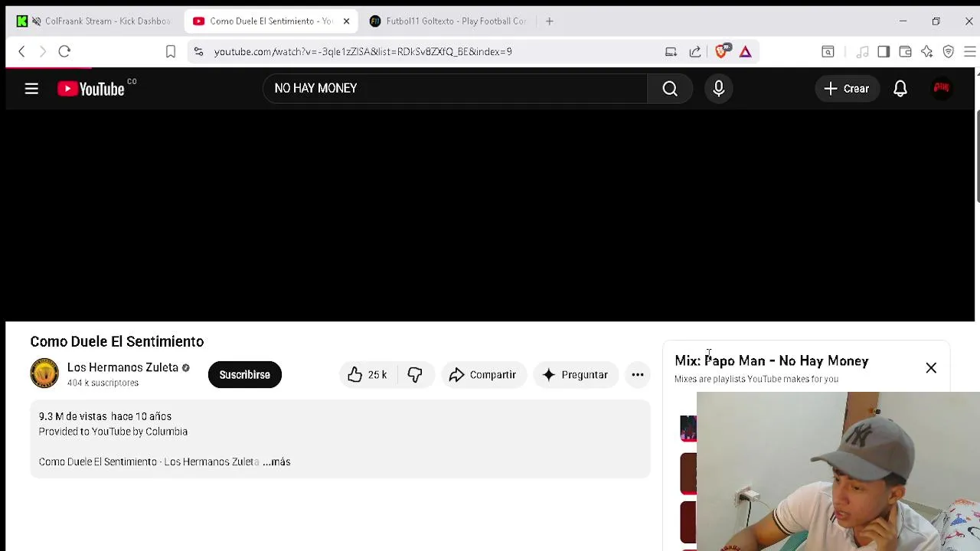980x551 pixels.
Task: Go to the YouTube home logo
Action: (91, 89)
